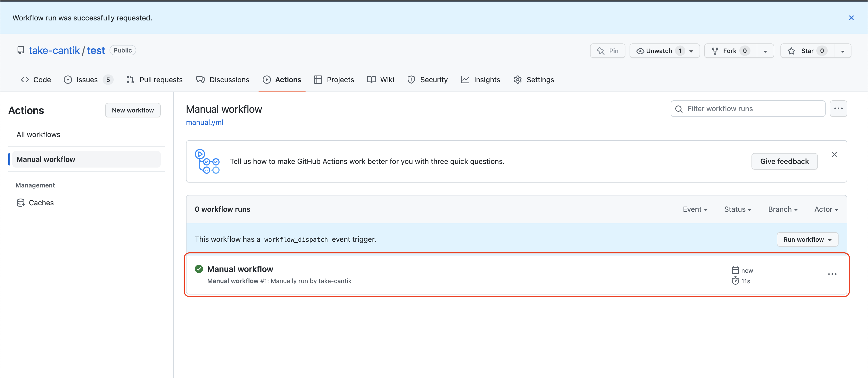Unwatch the repository
The image size is (868, 378).
point(659,51)
